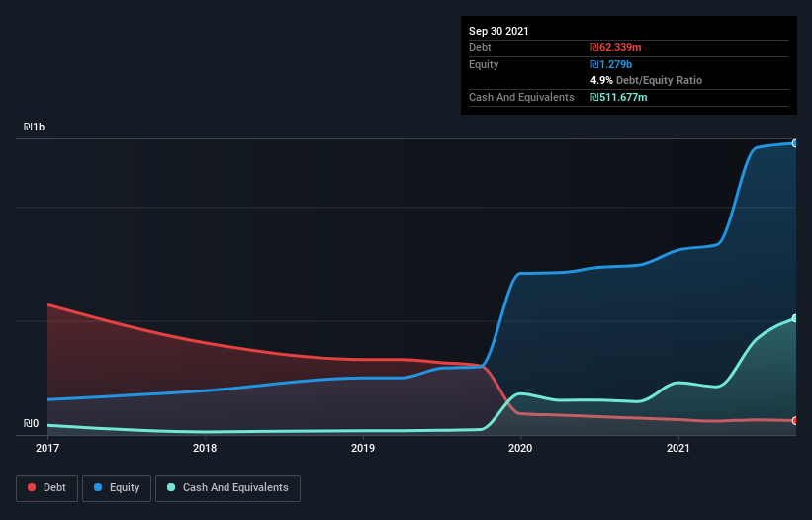Click the red Debt legend dot
This screenshot has height=520, width=812.
32,487
